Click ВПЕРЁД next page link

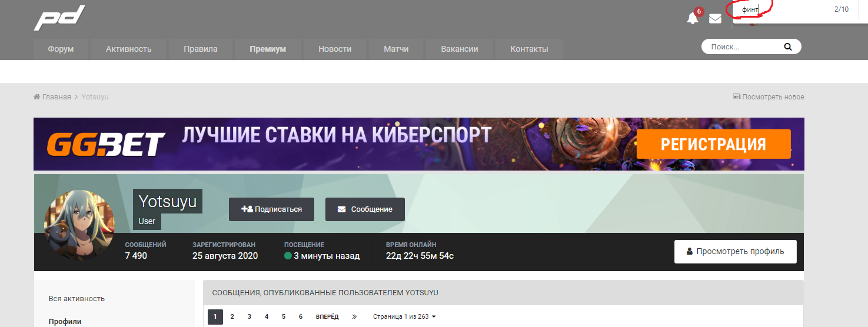[327, 316]
